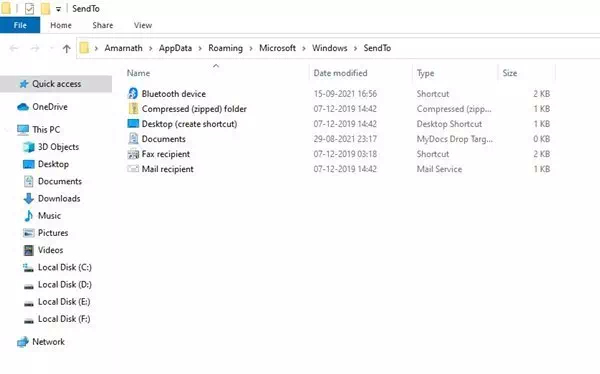Select the Compressed (zipped) folder icon
Screen dimensions: 600x374
[x=133, y=109]
